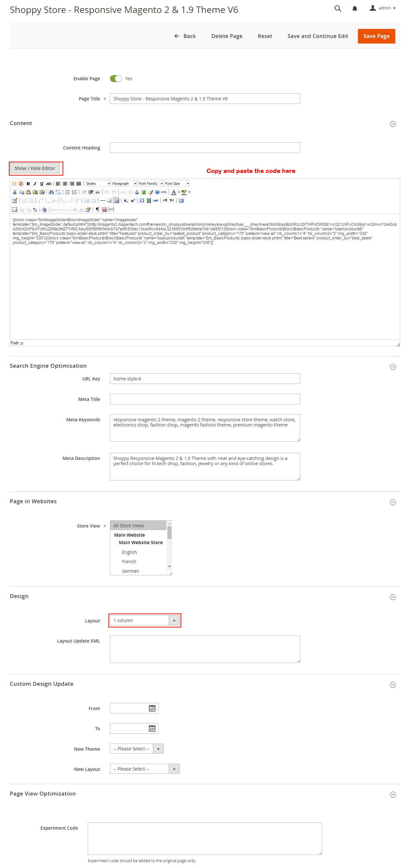Focus the URL Key field
The width and height of the screenshot is (409, 868).
point(205,378)
